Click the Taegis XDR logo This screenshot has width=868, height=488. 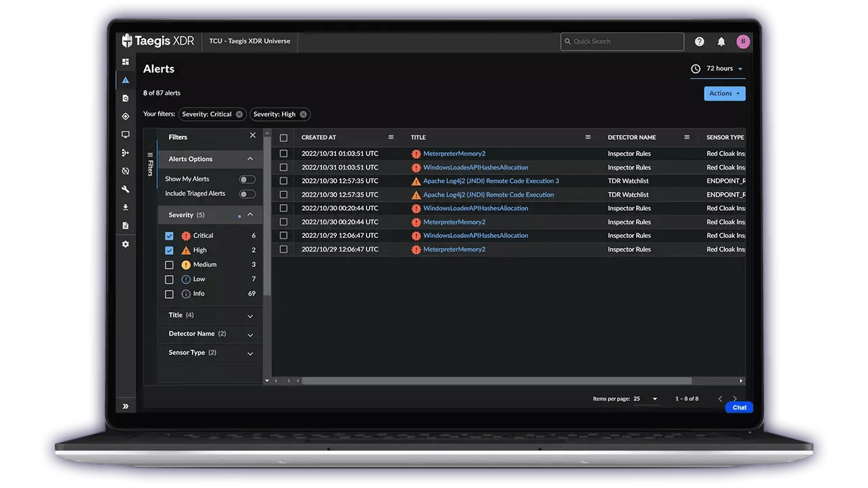point(158,41)
